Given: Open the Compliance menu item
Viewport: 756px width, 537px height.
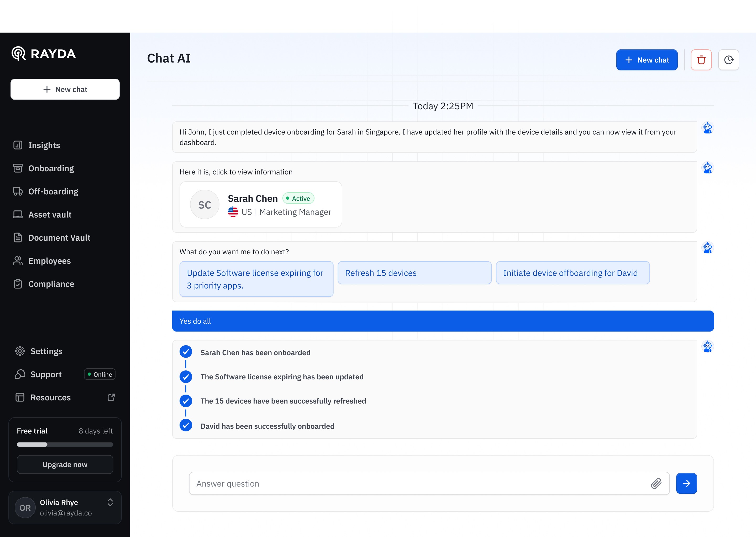Looking at the screenshot, I should click(51, 284).
